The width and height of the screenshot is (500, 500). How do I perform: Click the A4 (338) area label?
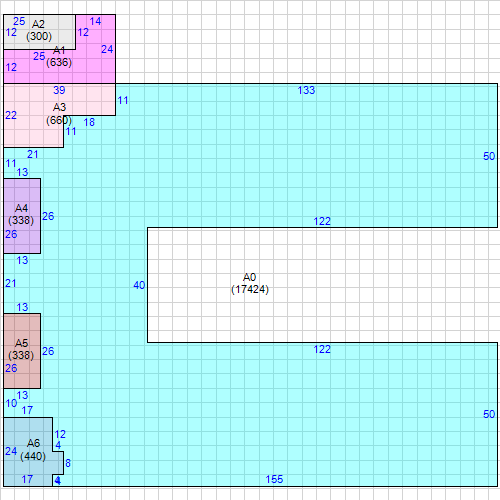(21, 214)
